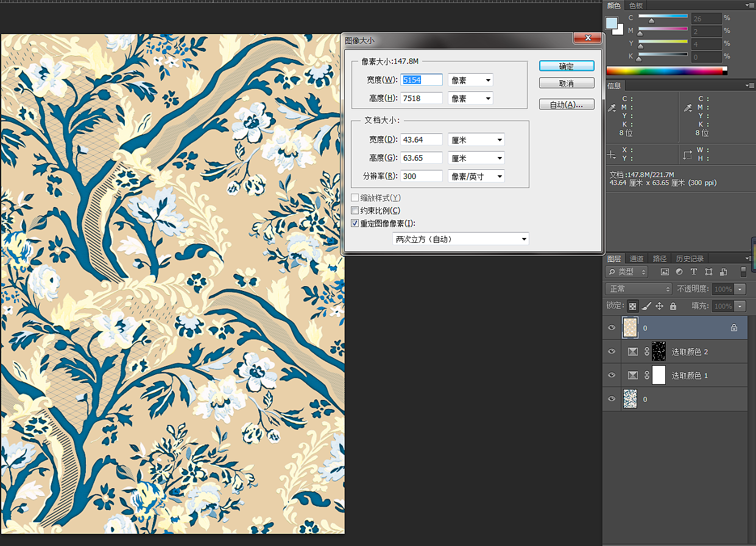This screenshot has width=756, height=546.
Task: Open the 信息 panel flyout menu
Action: 749,86
